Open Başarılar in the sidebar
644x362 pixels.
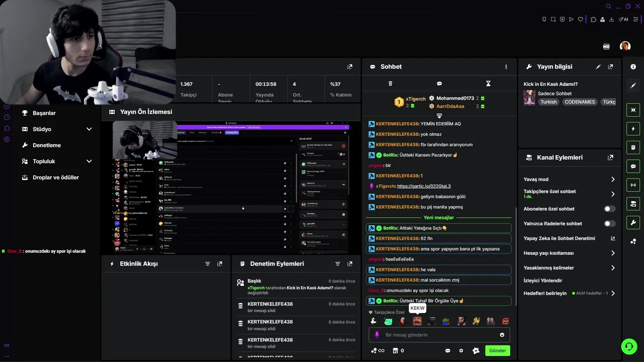(x=44, y=113)
